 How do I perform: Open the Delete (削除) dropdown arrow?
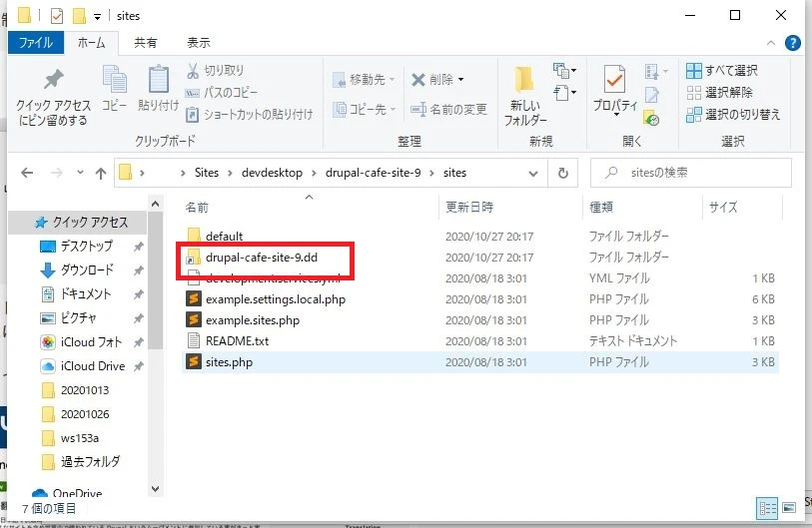point(460,80)
